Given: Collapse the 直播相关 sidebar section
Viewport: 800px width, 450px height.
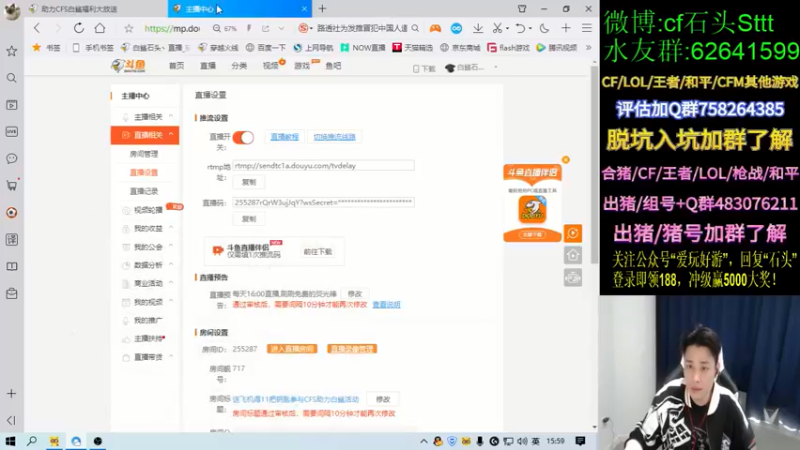Looking at the screenshot, I should click(171, 135).
